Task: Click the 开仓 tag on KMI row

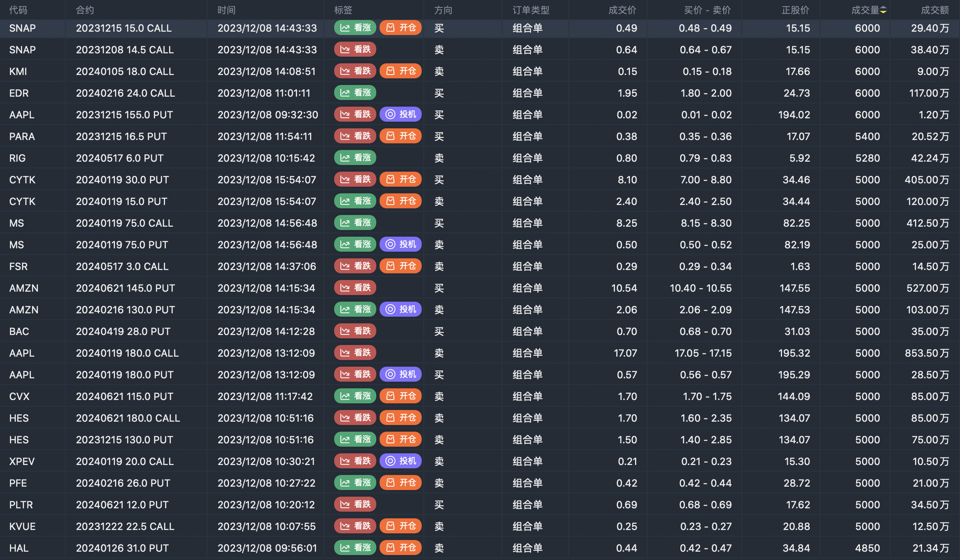Action: coord(400,71)
